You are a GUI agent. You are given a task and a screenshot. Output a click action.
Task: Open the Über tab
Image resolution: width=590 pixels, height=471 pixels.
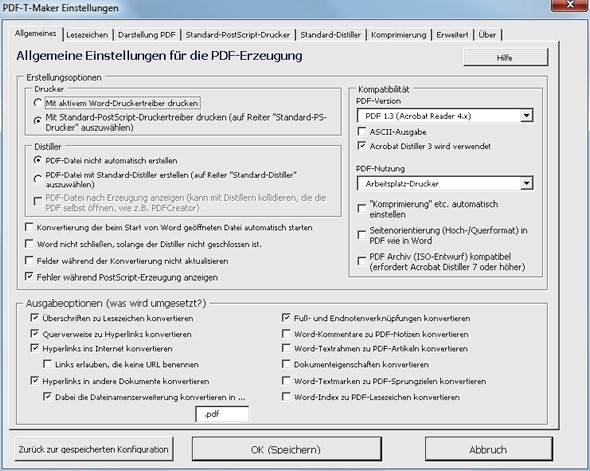pyautogui.click(x=487, y=35)
